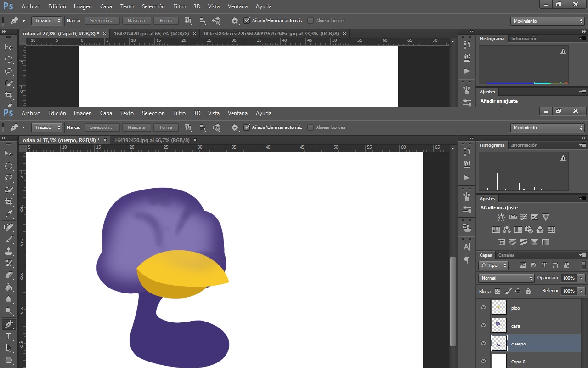Viewport: 588px width, 368px height.
Task: Select the Blur drop tool
Action: tap(8, 299)
